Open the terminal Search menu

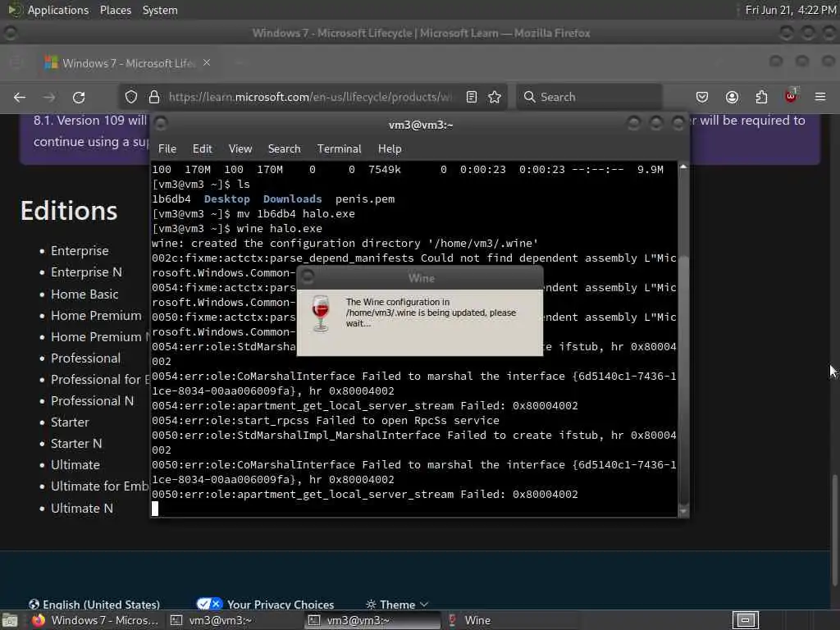[x=284, y=149]
